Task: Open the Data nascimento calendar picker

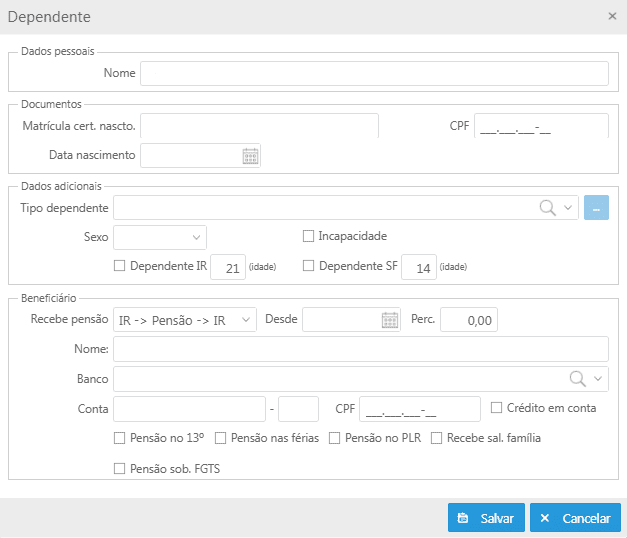Action: (x=250, y=156)
